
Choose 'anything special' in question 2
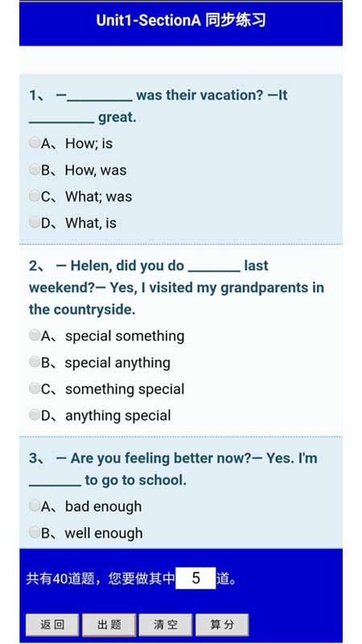(x=35, y=415)
